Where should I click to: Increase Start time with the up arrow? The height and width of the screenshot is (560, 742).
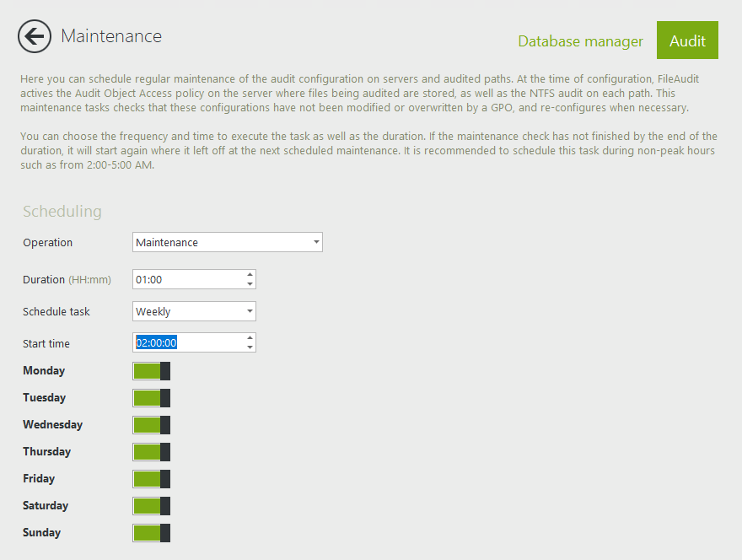click(250, 337)
